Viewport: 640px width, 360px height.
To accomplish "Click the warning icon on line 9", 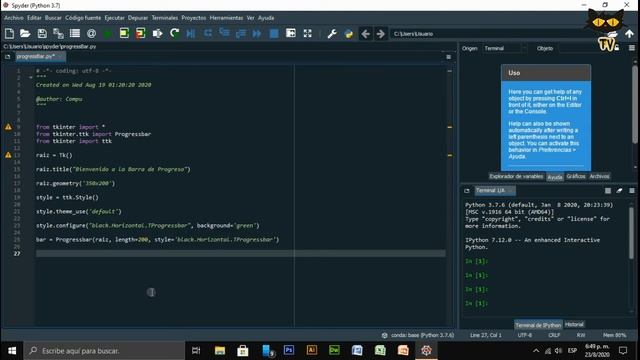I will click(8, 127).
